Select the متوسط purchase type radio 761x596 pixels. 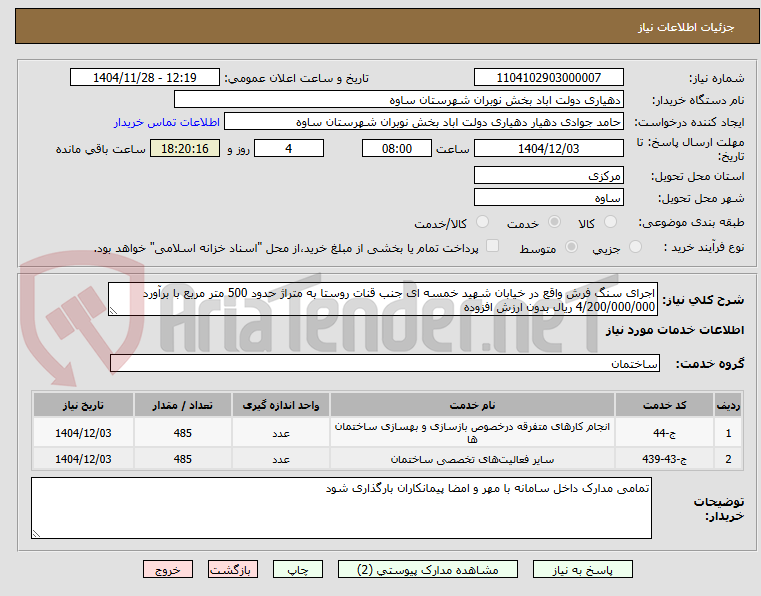coord(571,247)
